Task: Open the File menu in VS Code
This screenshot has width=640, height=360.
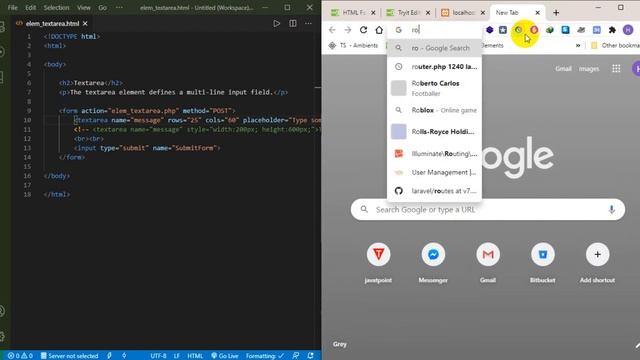Action: [13, 7]
